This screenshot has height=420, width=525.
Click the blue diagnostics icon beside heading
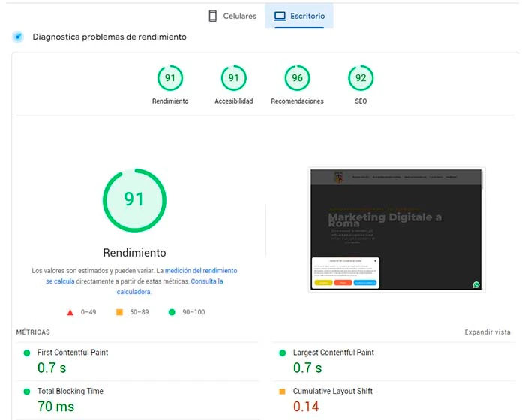point(18,37)
